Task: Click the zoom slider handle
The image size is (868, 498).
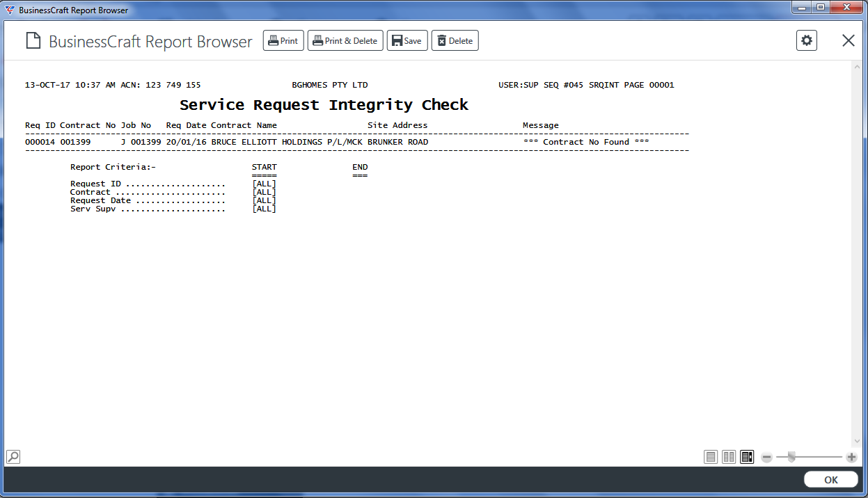Action: click(x=791, y=457)
